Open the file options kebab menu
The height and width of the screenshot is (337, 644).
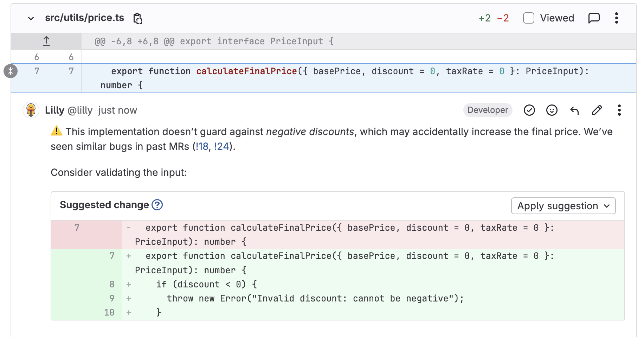(x=616, y=18)
